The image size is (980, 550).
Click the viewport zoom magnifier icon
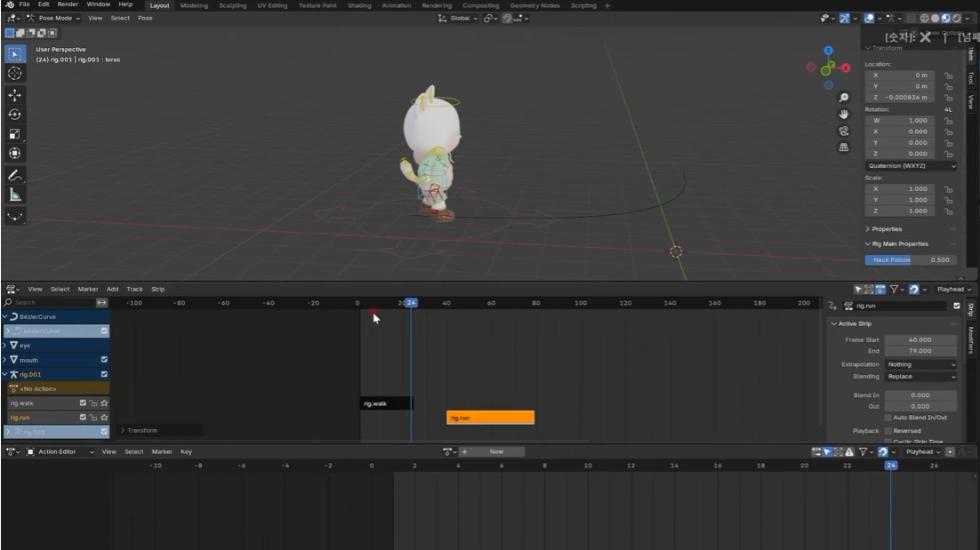click(x=844, y=98)
